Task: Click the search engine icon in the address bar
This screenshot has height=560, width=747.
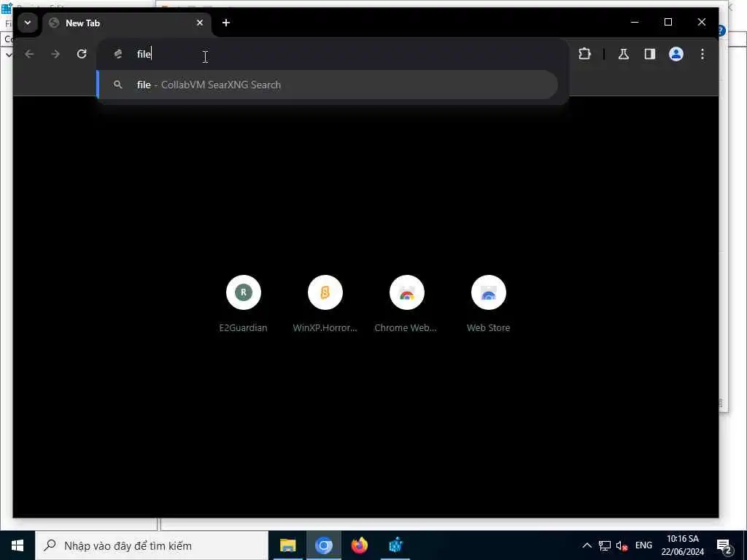Action: point(118,54)
